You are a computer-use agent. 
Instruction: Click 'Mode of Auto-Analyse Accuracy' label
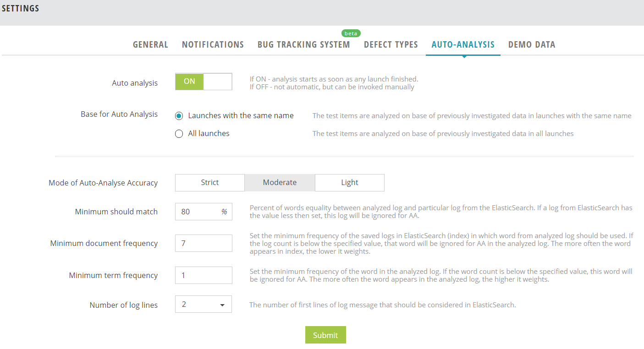(x=103, y=183)
